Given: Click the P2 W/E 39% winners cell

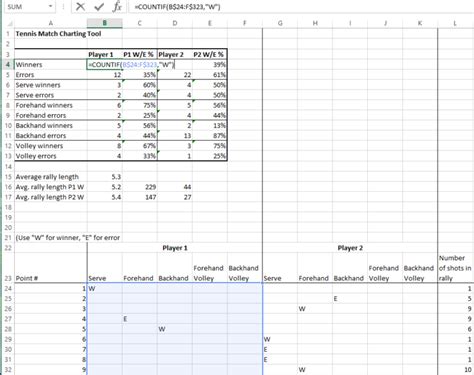Looking at the screenshot, I should 210,64.
